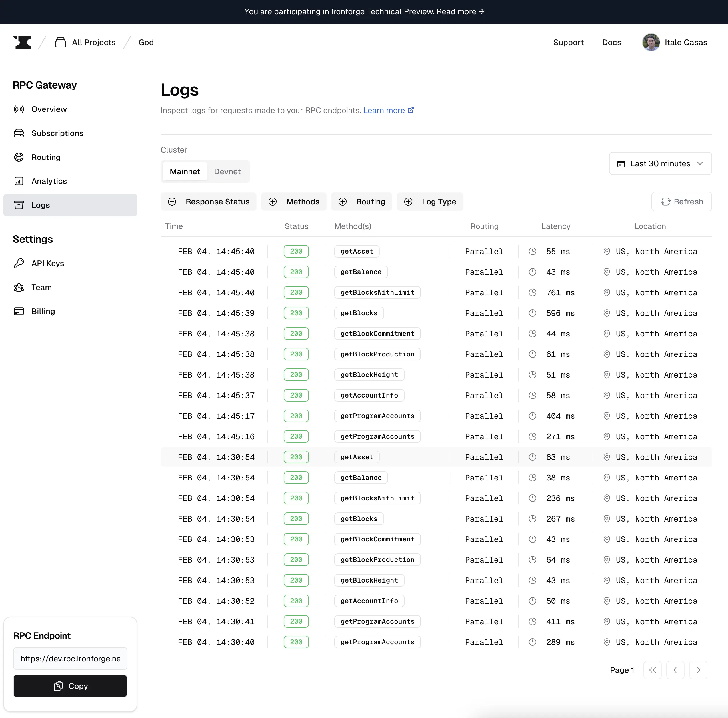
Task: Expand the Last 30 minutes dropdown
Action: tap(660, 163)
